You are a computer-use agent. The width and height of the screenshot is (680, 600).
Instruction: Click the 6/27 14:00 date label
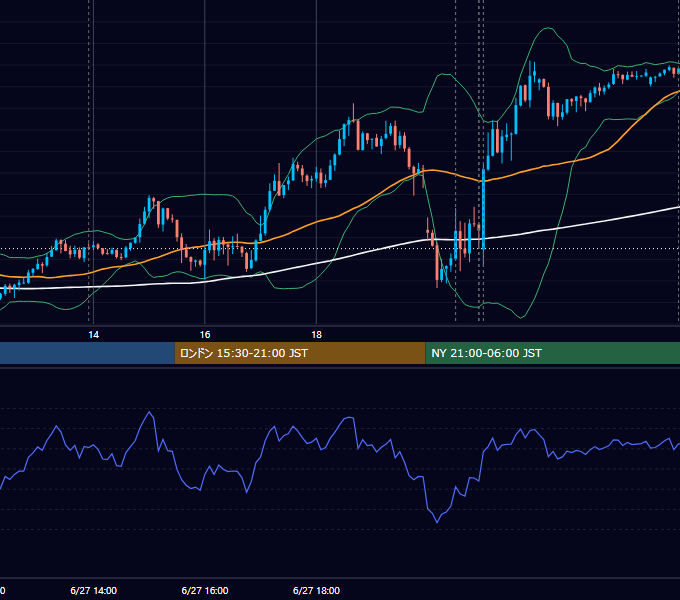[94, 590]
